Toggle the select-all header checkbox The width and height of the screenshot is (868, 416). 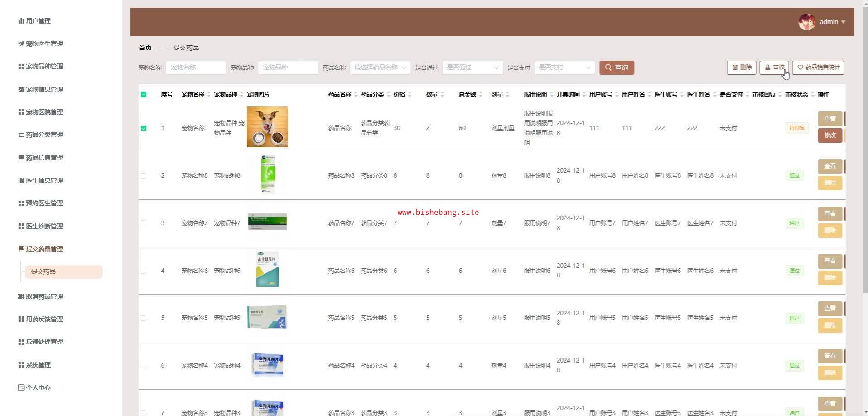[144, 95]
